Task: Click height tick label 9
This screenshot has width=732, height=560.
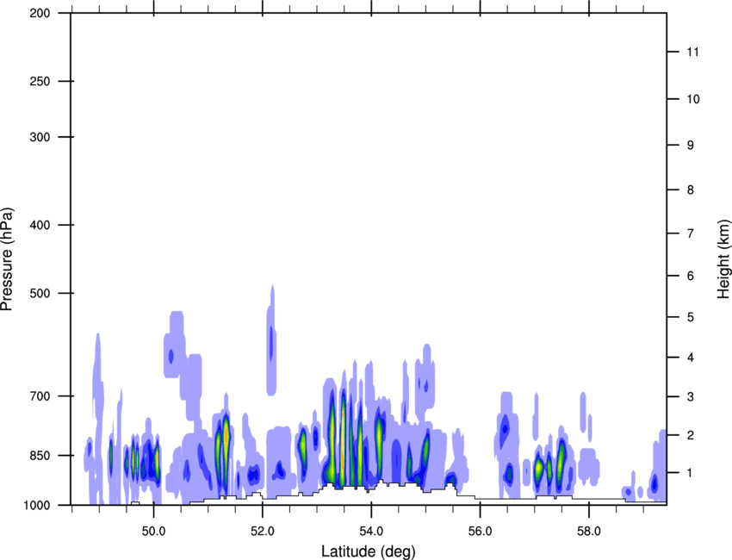Action: (x=691, y=146)
